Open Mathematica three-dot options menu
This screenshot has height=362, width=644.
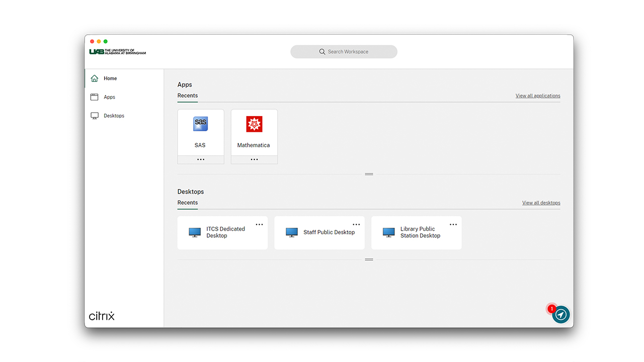click(254, 159)
